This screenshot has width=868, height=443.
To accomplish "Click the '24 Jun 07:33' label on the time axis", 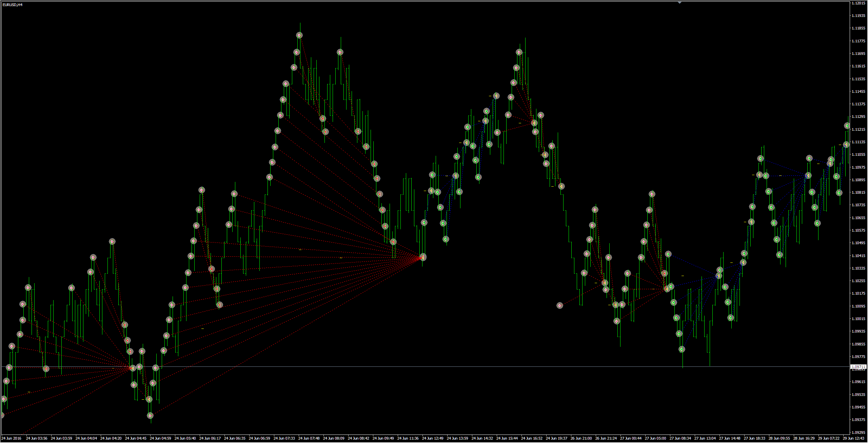I will [284, 438].
